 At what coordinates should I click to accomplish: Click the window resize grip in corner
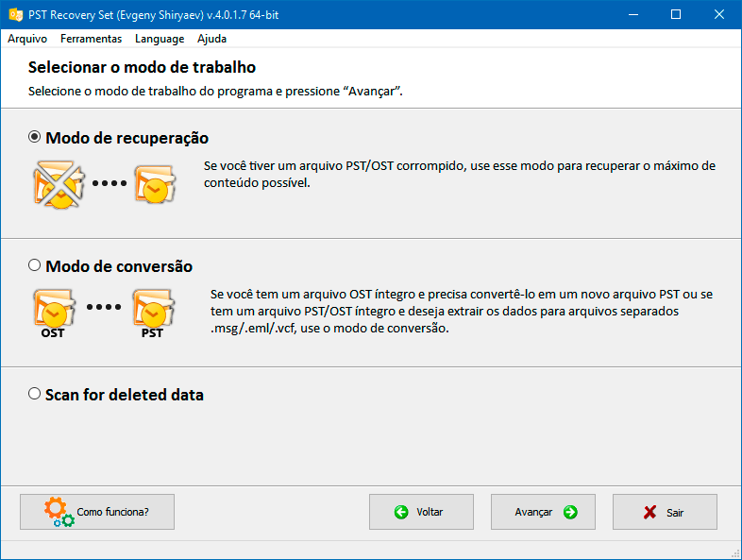735,553
